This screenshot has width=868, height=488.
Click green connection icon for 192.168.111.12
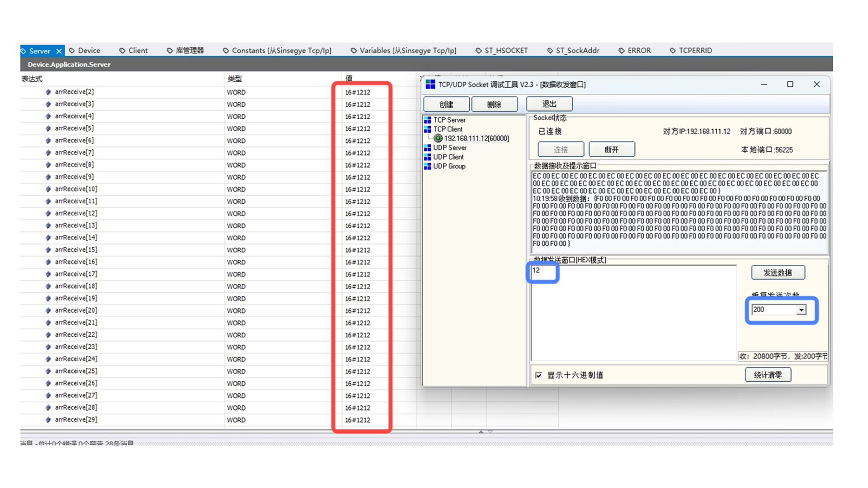pyautogui.click(x=438, y=138)
